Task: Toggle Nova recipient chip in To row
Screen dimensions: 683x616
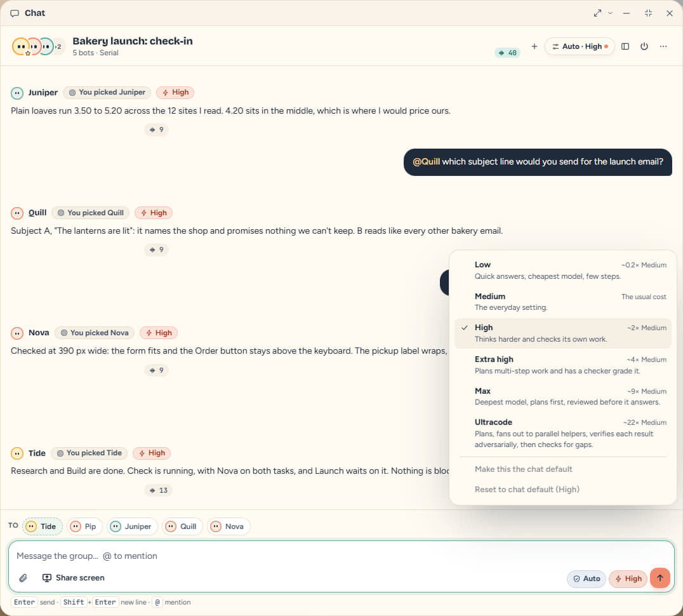Action: 229,526
